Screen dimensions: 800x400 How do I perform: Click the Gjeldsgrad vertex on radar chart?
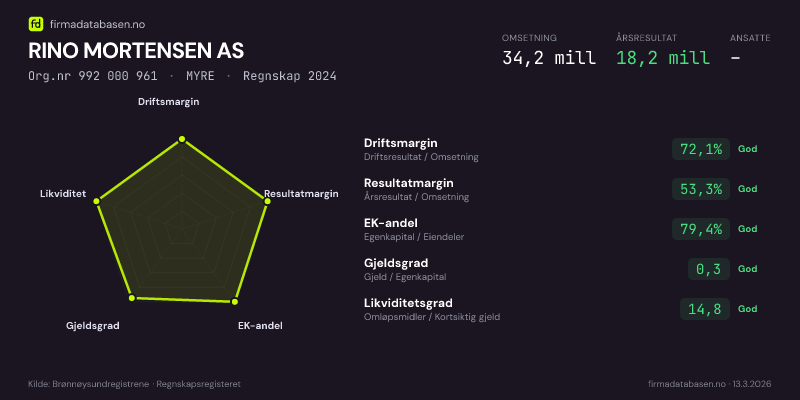[130, 298]
